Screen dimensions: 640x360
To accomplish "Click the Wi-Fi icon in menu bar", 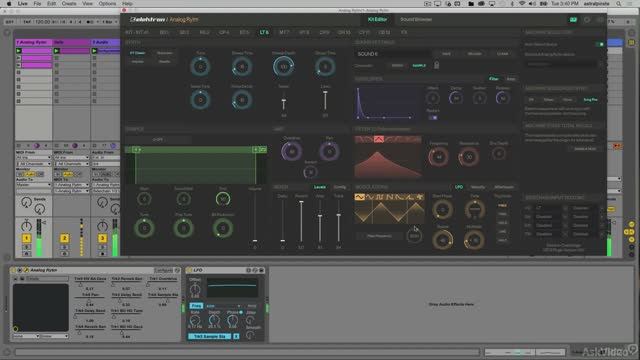I will point(522,4).
